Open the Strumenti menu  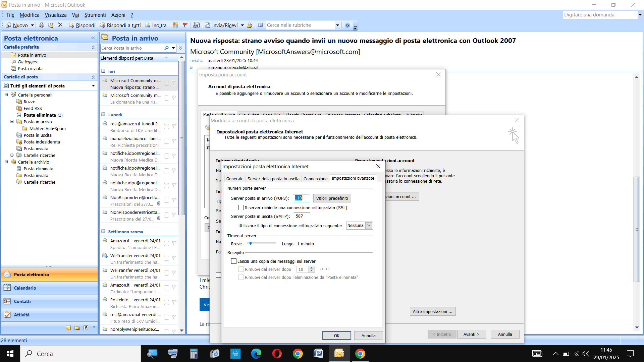pos(95,15)
